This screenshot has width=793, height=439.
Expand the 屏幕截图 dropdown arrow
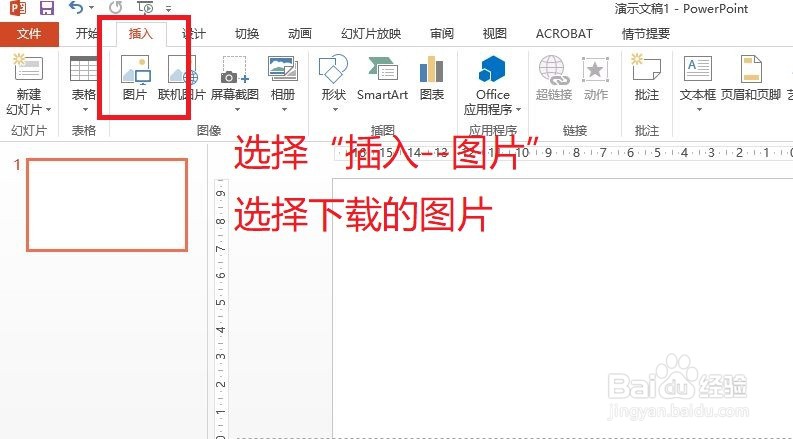[236, 109]
